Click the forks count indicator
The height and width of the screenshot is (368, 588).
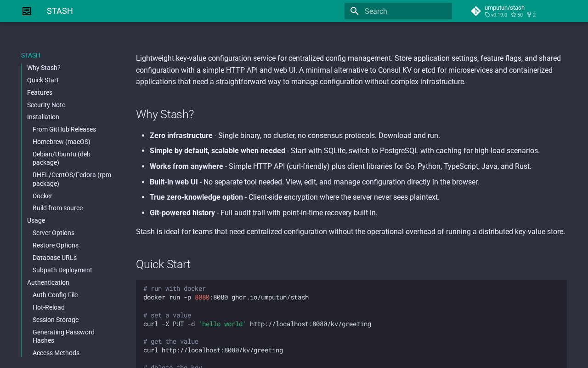point(531,15)
